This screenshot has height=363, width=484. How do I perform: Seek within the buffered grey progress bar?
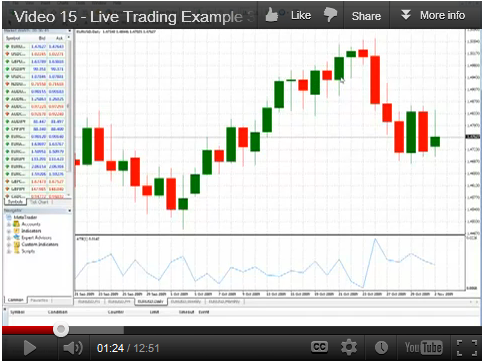[x=97, y=330]
